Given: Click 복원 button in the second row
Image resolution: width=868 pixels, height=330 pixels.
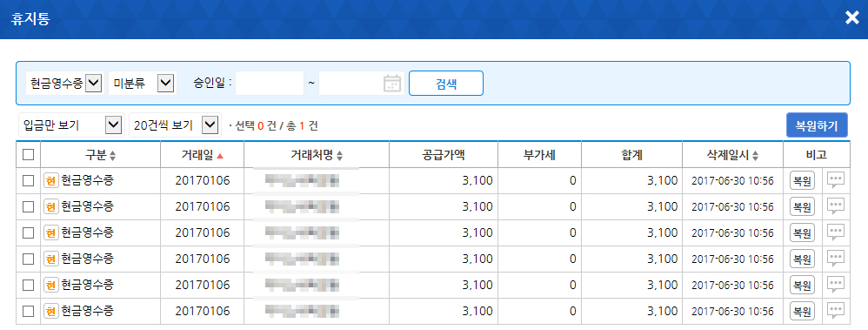Looking at the screenshot, I should (x=802, y=207).
